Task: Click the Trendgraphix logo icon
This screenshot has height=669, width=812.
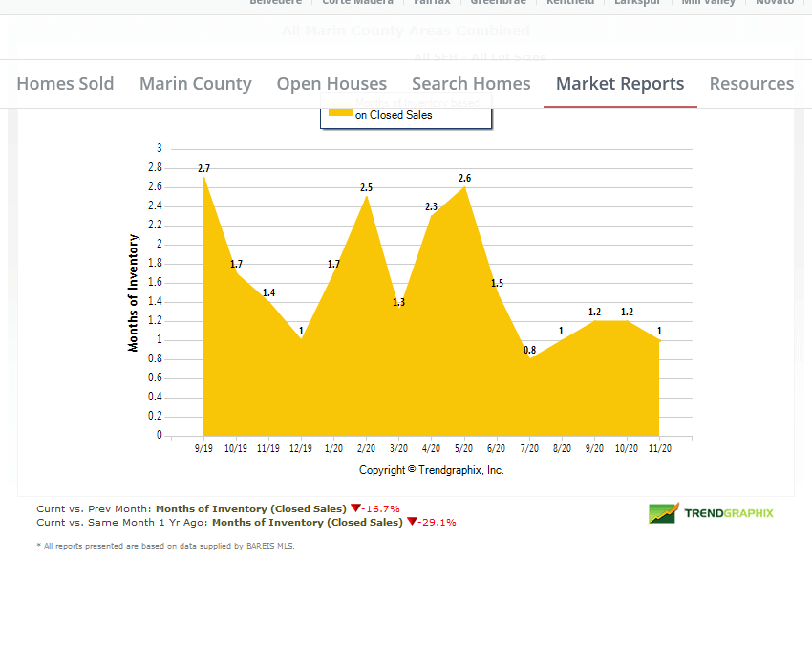Action: pos(663,513)
